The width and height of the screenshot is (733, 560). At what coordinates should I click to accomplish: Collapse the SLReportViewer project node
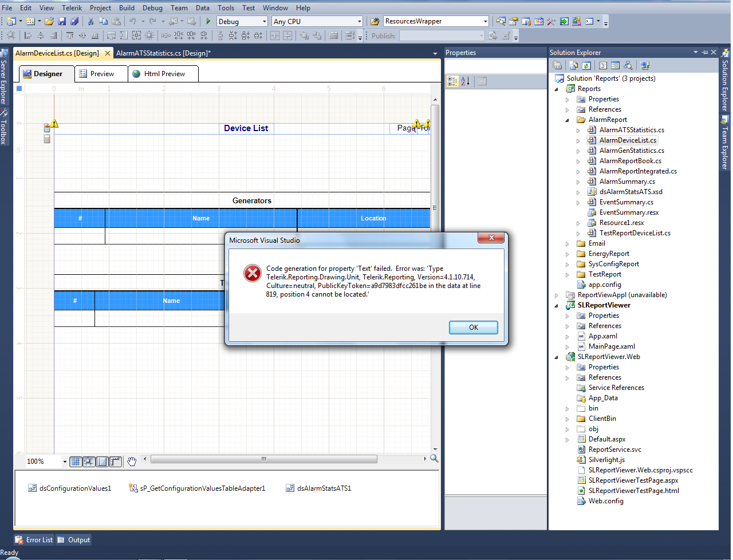pyautogui.click(x=557, y=306)
